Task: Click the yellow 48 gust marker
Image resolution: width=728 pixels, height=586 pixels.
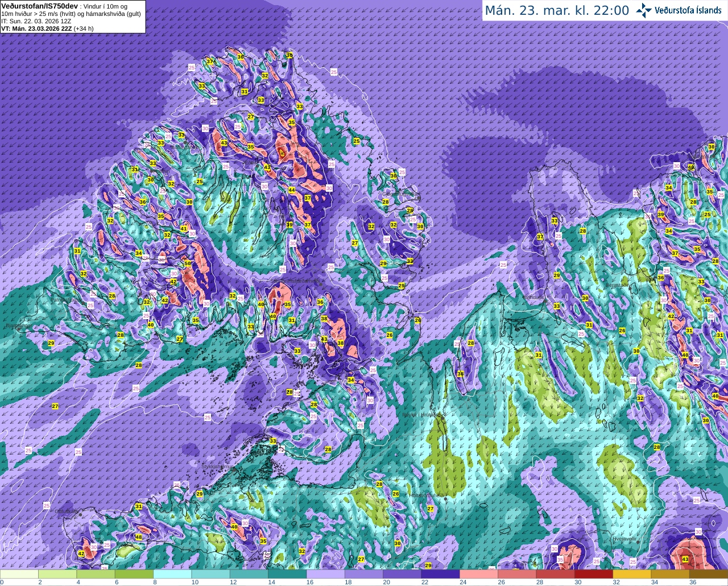Action: pyautogui.click(x=139, y=537)
